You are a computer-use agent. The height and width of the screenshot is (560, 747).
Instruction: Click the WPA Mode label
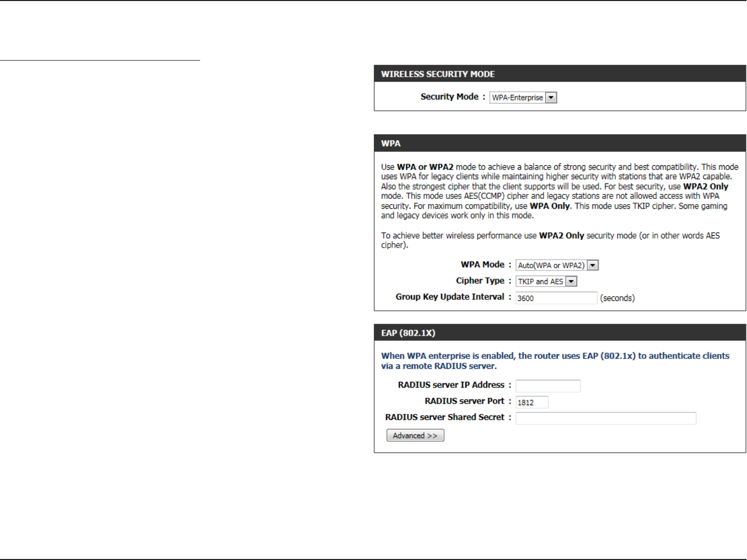pyautogui.click(x=483, y=265)
